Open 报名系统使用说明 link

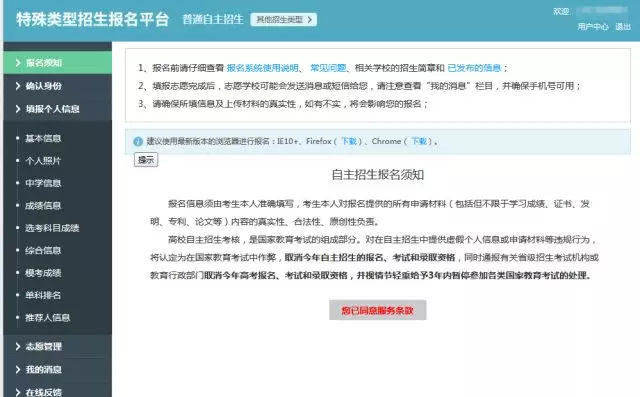click(263, 68)
